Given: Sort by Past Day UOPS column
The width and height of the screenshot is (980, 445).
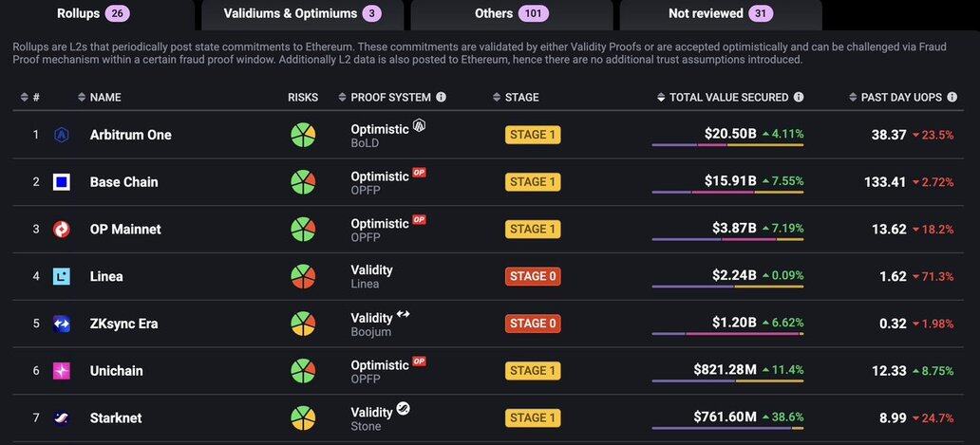Looking at the screenshot, I should coord(900,97).
